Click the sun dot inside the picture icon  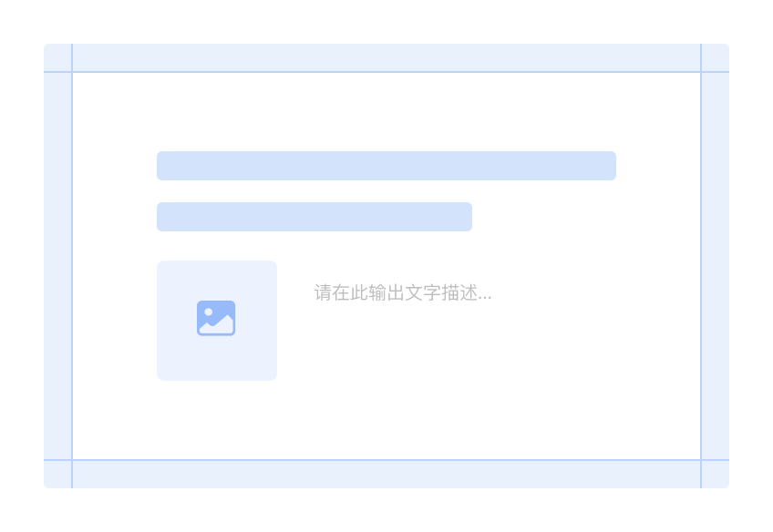pyautogui.click(x=209, y=312)
